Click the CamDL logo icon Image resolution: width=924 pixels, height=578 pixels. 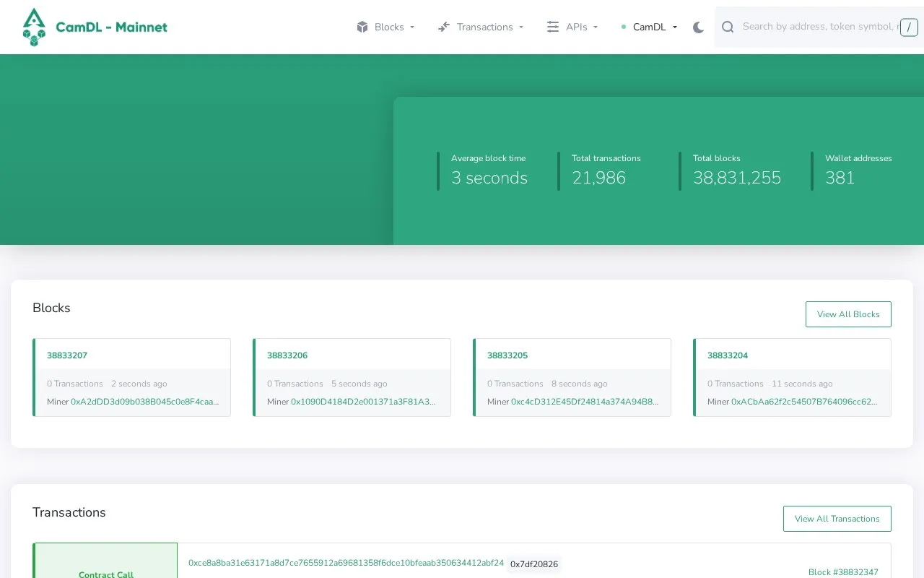coord(34,27)
